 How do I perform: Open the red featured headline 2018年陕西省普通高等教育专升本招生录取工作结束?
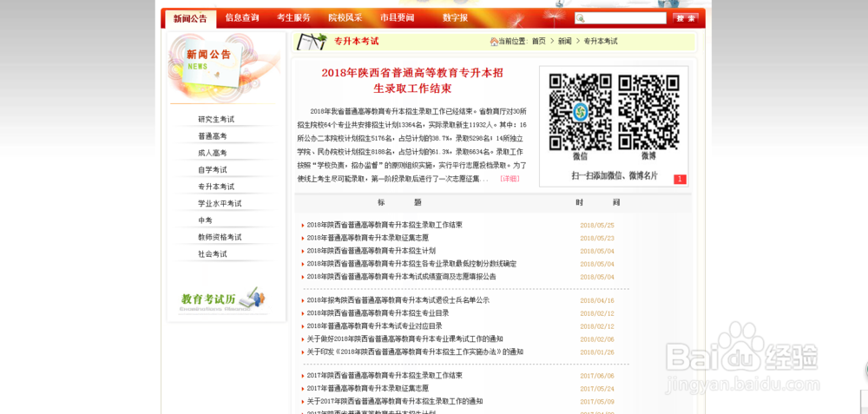pyautogui.click(x=412, y=81)
